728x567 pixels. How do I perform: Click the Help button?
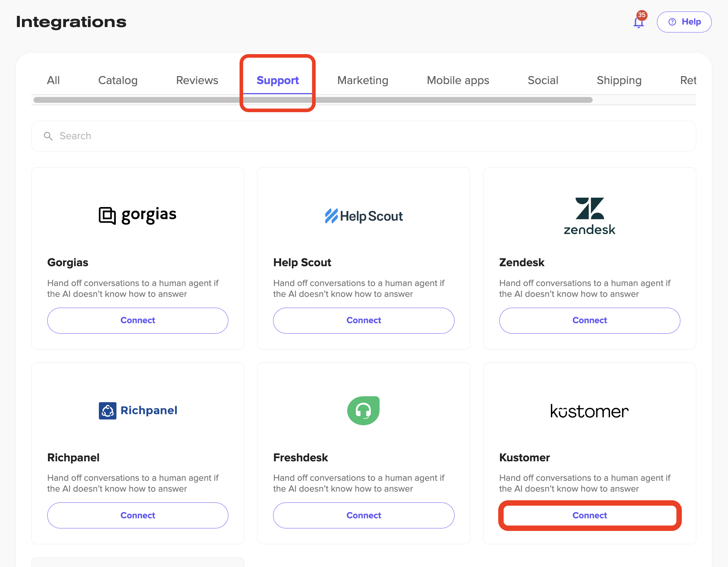pos(684,22)
